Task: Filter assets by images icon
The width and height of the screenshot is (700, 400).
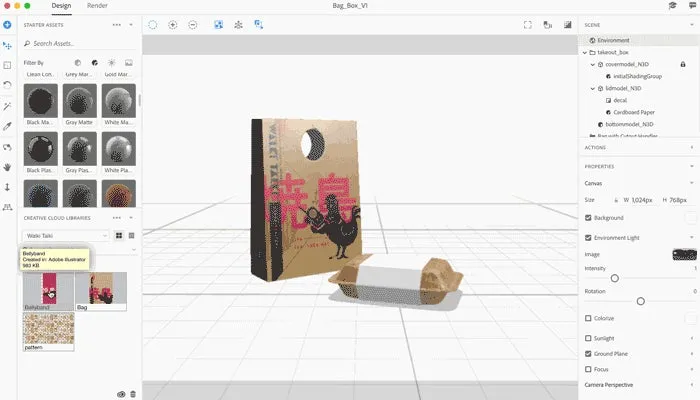Action: point(129,63)
